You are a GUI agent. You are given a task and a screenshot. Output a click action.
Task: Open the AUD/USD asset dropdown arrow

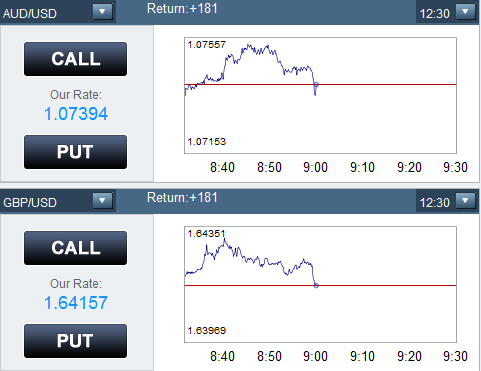click(102, 12)
